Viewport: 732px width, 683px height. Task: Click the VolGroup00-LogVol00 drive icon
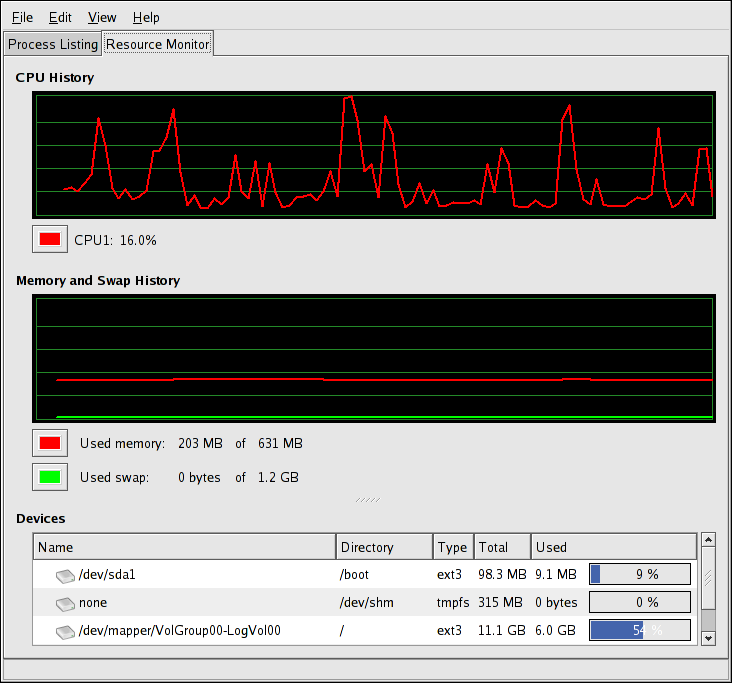(65, 631)
